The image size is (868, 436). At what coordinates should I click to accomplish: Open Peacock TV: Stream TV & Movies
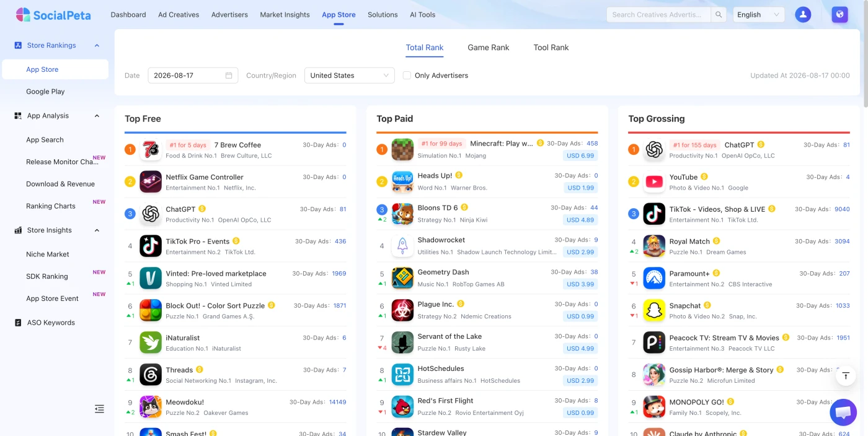point(724,338)
